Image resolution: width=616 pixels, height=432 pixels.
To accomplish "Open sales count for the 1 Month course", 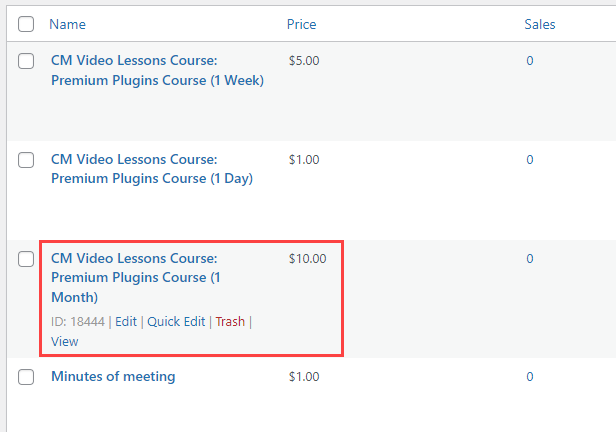I will [x=530, y=259].
